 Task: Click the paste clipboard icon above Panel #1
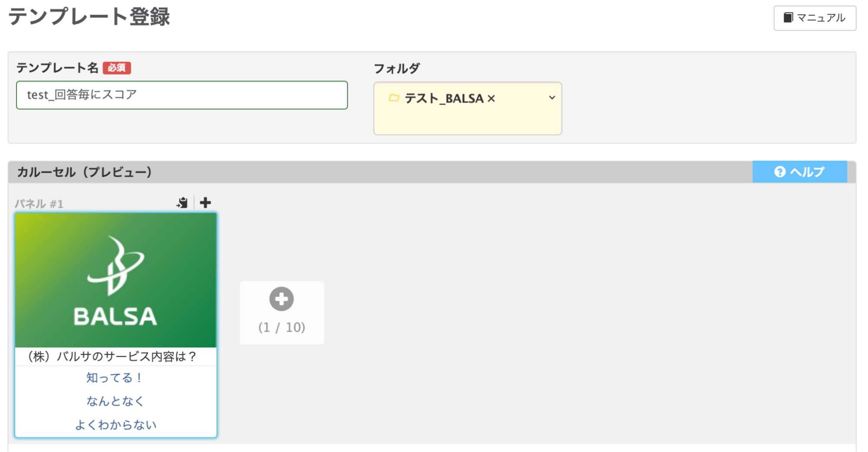click(x=182, y=203)
